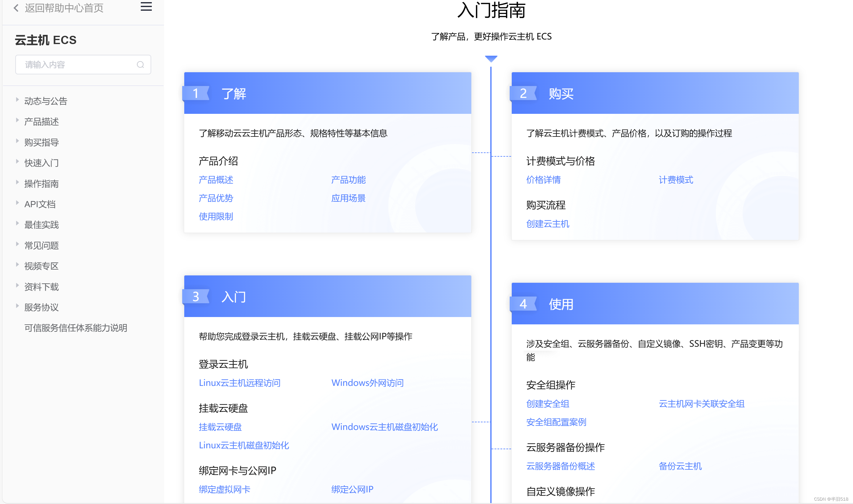This screenshot has width=853, height=504.
Task: Open the 创建安全组 link
Action: (547, 403)
